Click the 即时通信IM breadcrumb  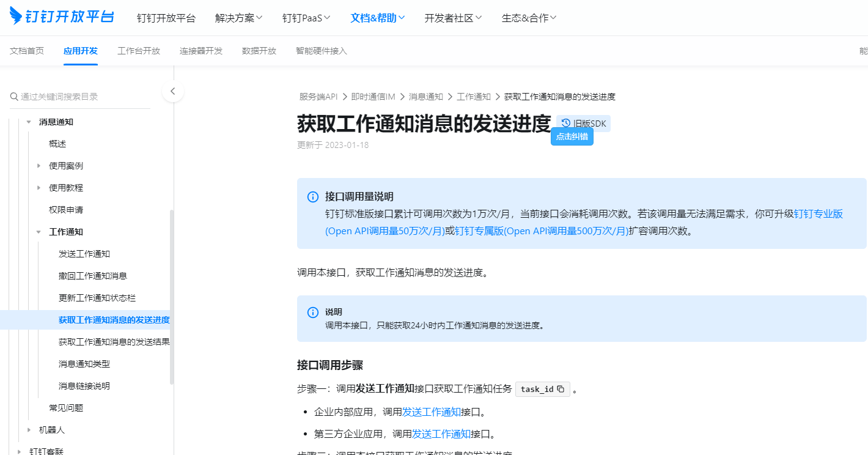click(x=373, y=97)
